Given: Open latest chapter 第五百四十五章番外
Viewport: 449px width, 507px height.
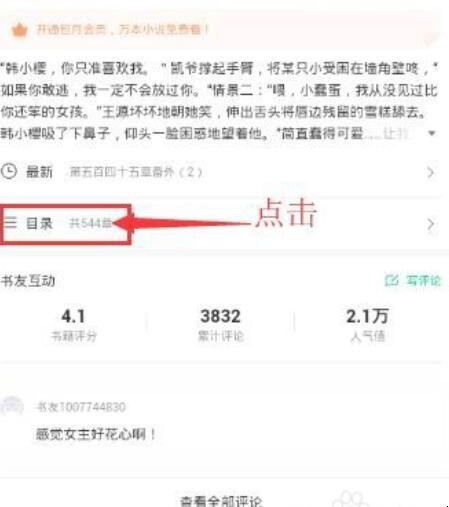Looking at the screenshot, I should 136,172.
